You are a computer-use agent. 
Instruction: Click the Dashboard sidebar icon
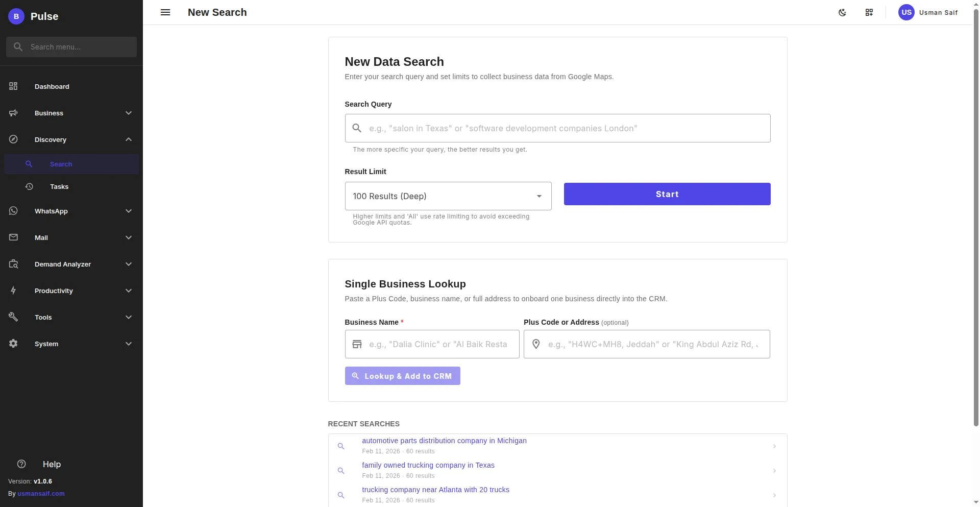(x=13, y=86)
